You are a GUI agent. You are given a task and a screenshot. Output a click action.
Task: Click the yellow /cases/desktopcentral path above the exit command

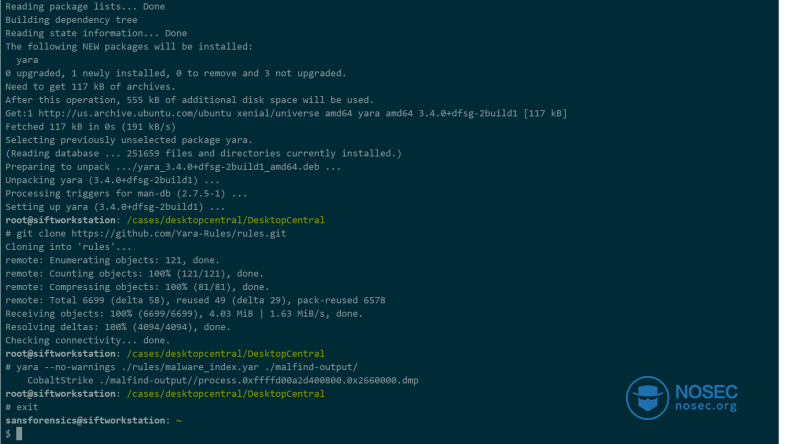[x=226, y=394]
